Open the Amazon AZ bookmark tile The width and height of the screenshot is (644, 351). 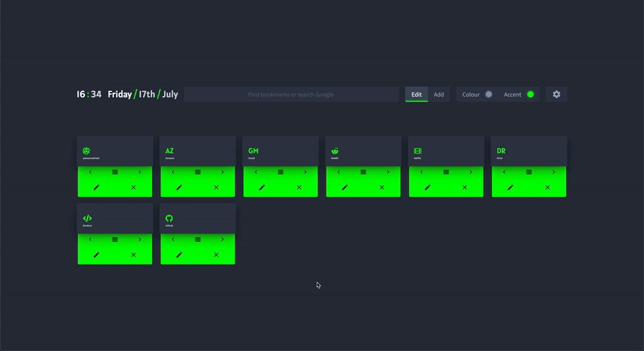click(x=198, y=151)
